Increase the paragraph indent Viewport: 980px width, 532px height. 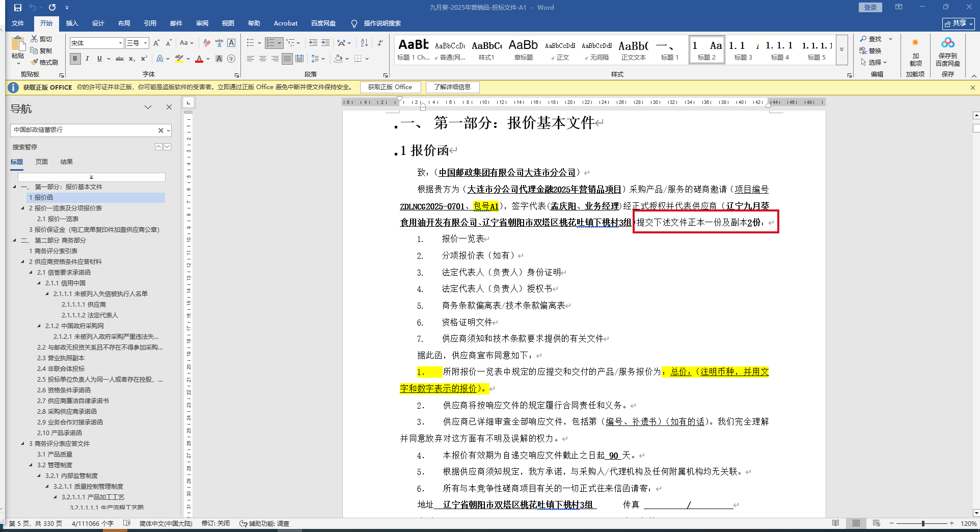[x=325, y=43]
